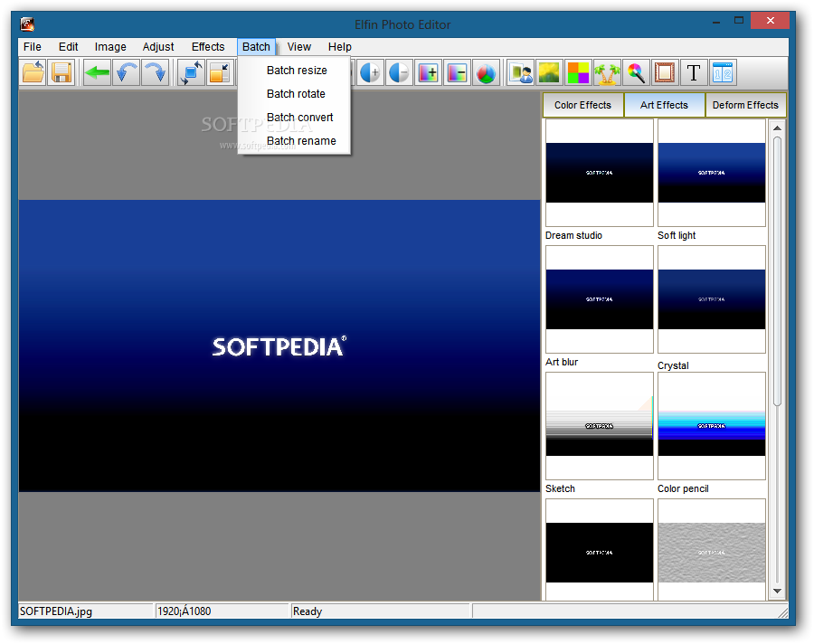The image size is (814, 644).
Task: Click the Save floppy disk icon
Action: 62,72
